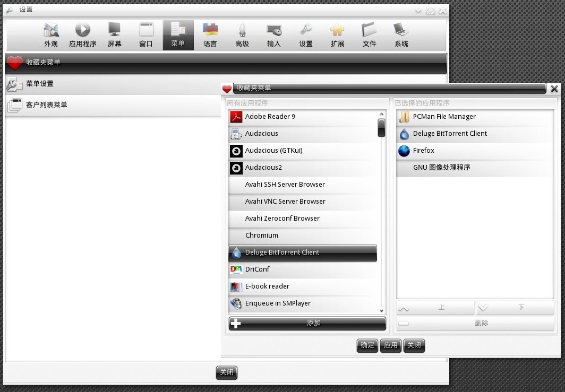The height and width of the screenshot is (392, 565).
Task: Open the 应用程序 applications category
Action: click(82, 35)
